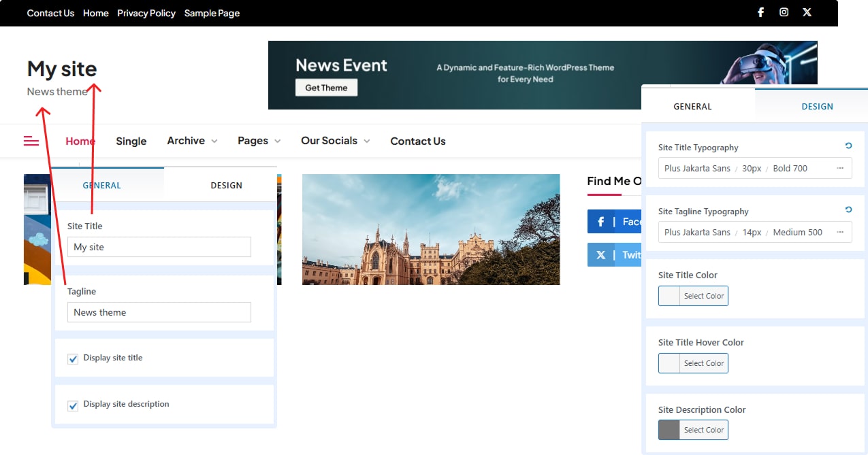The image size is (868, 455).
Task: Click the Facebook icon in top bar
Action: click(x=760, y=12)
